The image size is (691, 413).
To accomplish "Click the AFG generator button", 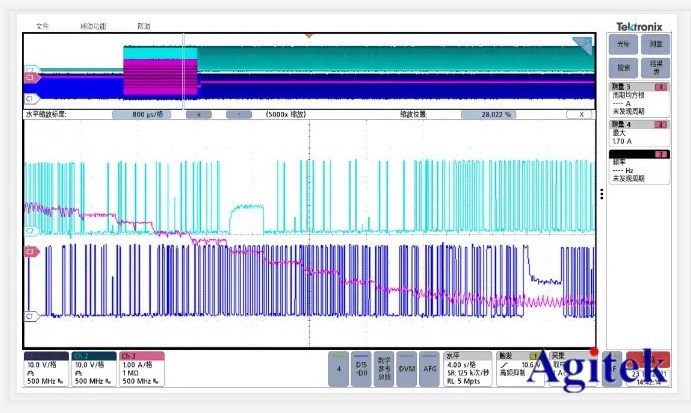I will click(x=430, y=368).
